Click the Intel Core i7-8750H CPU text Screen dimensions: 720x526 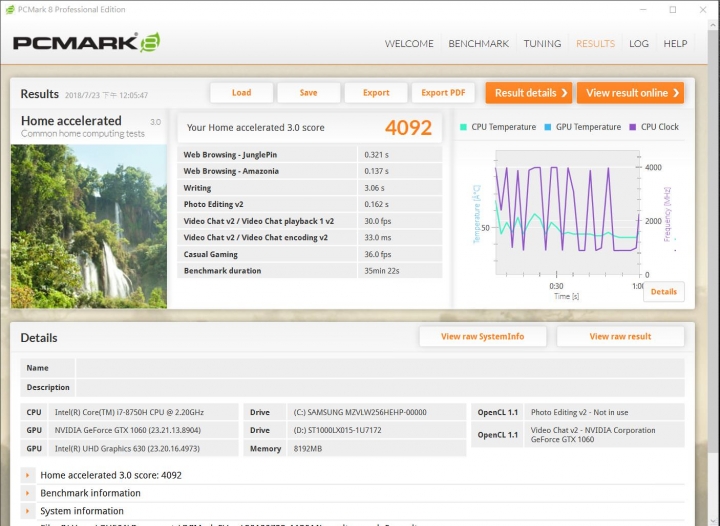(x=129, y=412)
